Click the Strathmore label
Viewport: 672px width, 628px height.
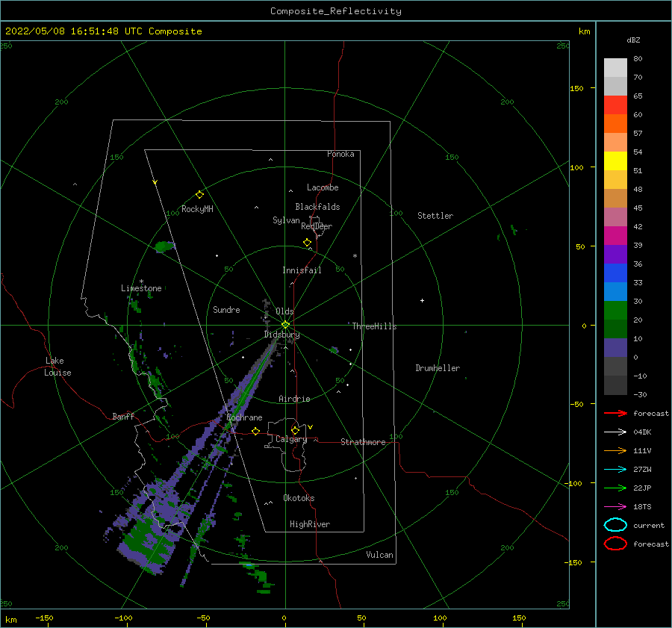(x=363, y=442)
